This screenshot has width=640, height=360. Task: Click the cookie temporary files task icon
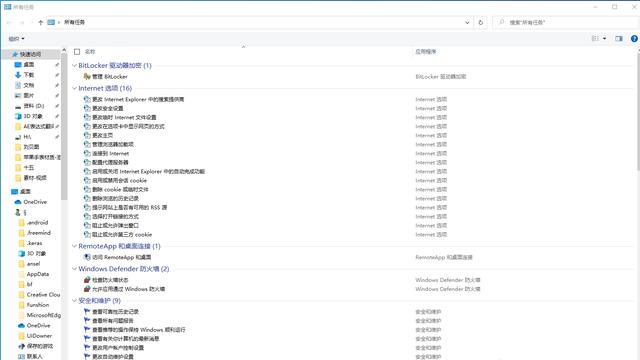pyautogui.click(x=87, y=189)
